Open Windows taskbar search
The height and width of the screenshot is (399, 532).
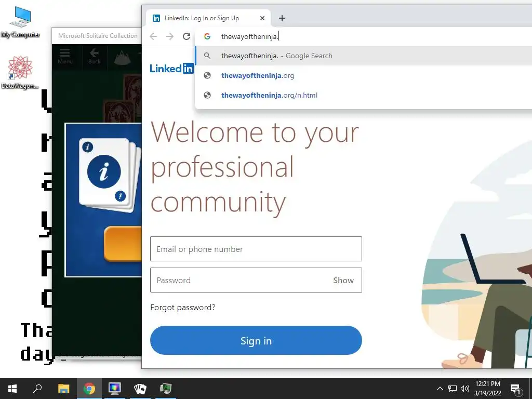click(37, 389)
